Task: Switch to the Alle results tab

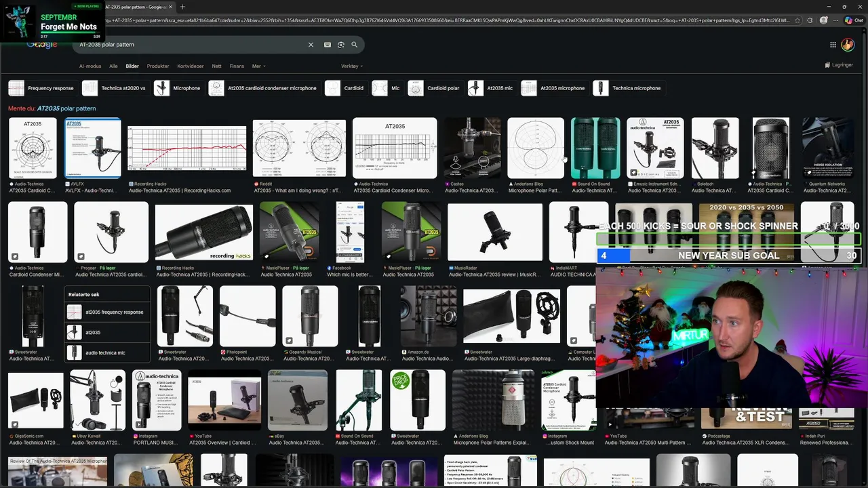Action: (113, 66)
